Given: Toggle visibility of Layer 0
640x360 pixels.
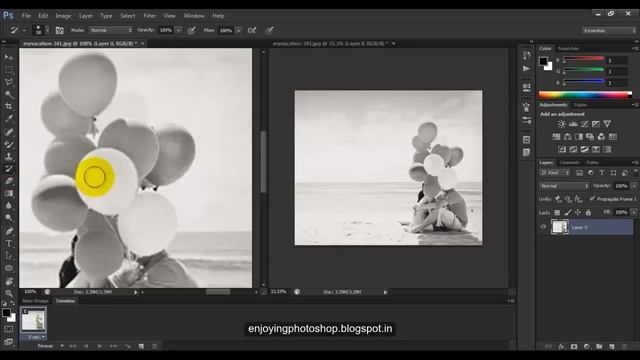Looking at the screenshot, I should click(x=543, y=227).
